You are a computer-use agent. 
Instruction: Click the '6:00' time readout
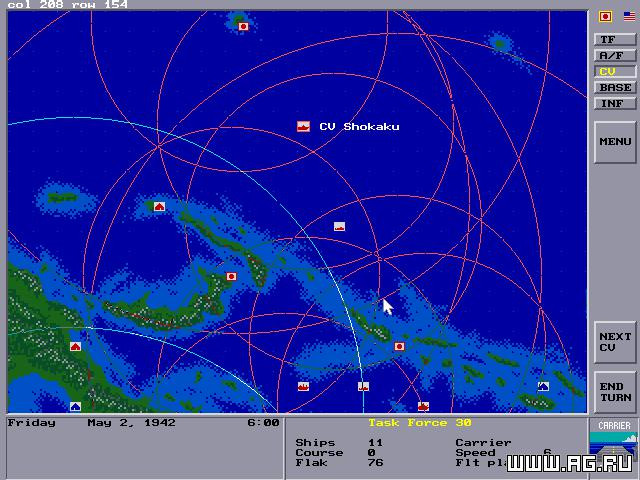pos(263,423)
